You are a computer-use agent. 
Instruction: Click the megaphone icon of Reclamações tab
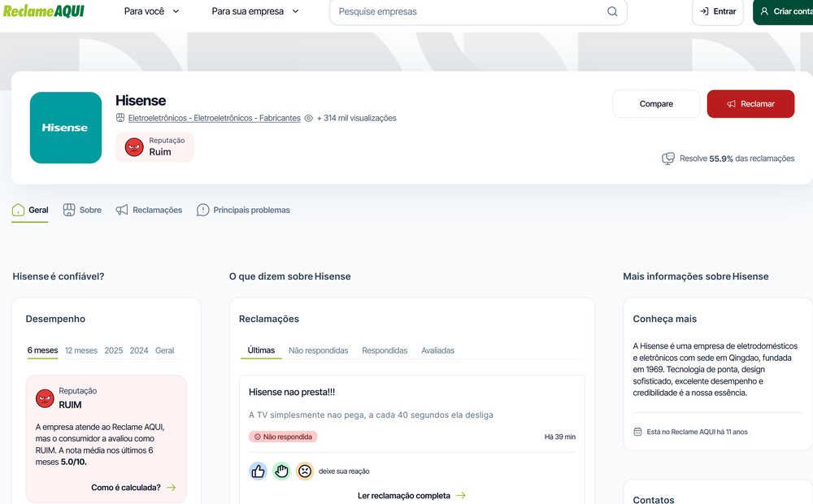(x=122, y=210)
